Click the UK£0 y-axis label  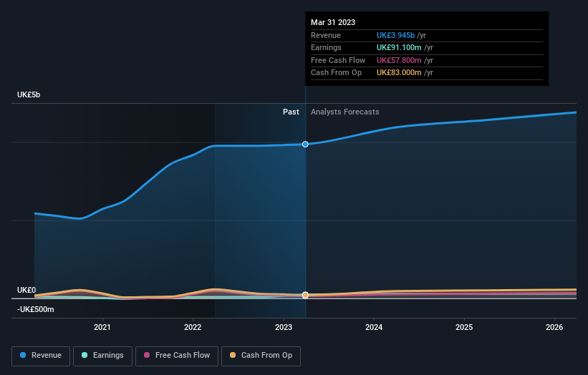26,290
